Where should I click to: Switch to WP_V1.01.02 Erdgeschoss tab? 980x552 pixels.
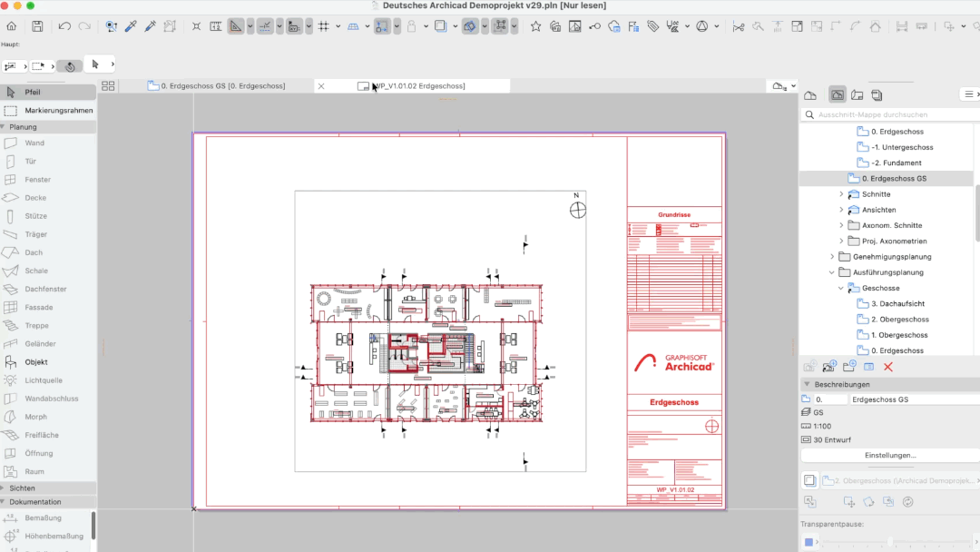click(418, 86)
